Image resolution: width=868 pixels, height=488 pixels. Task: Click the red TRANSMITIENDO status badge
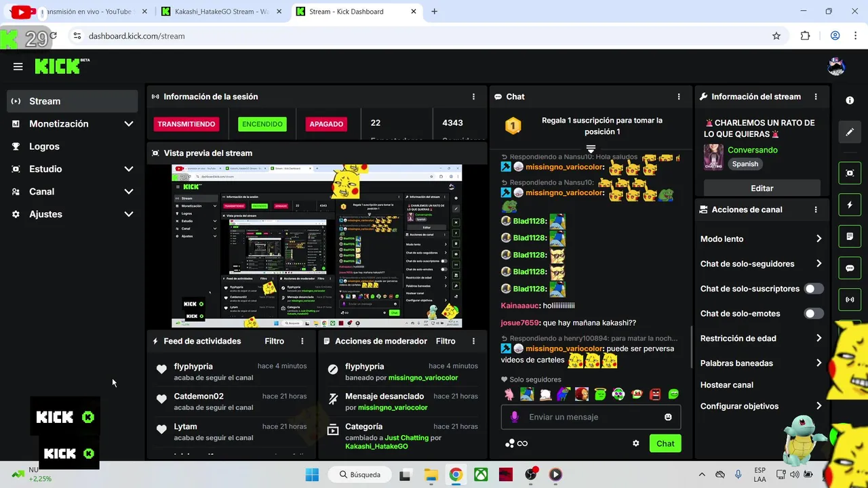pos(186,124)
